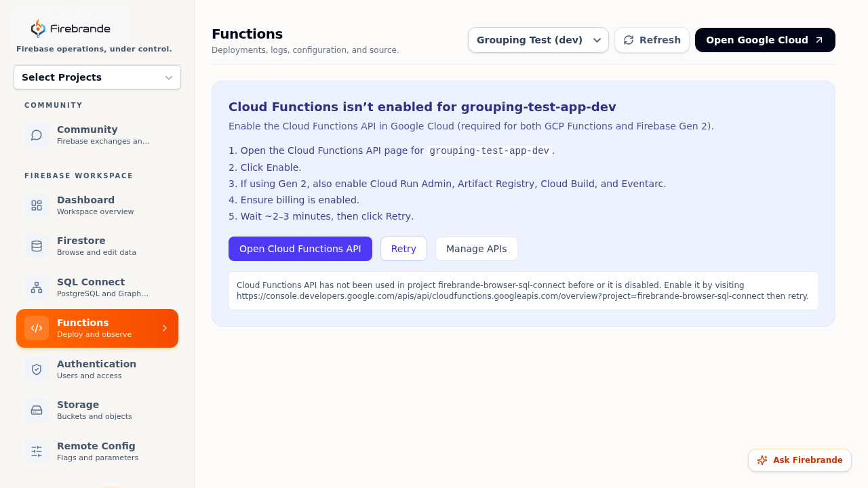Click the Retry button
The height and width of the screenshot is (488, 868).
(x=403, y=249)
